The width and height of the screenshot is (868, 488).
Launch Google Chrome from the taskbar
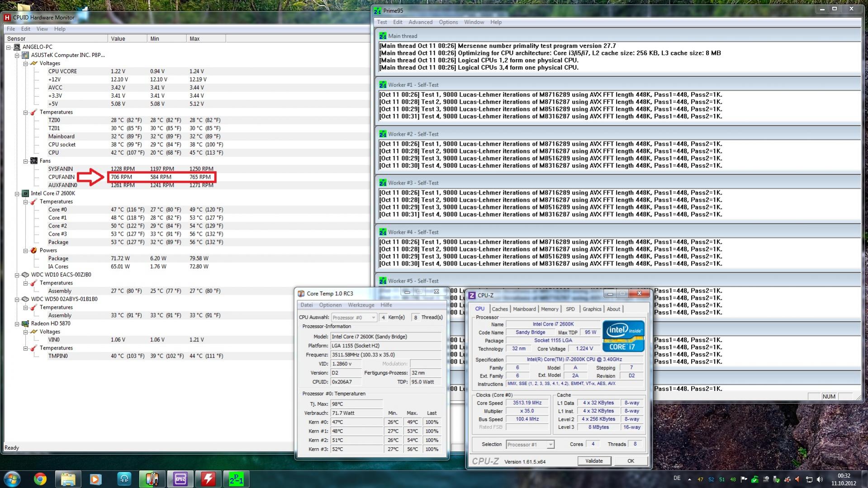(40, 479)
